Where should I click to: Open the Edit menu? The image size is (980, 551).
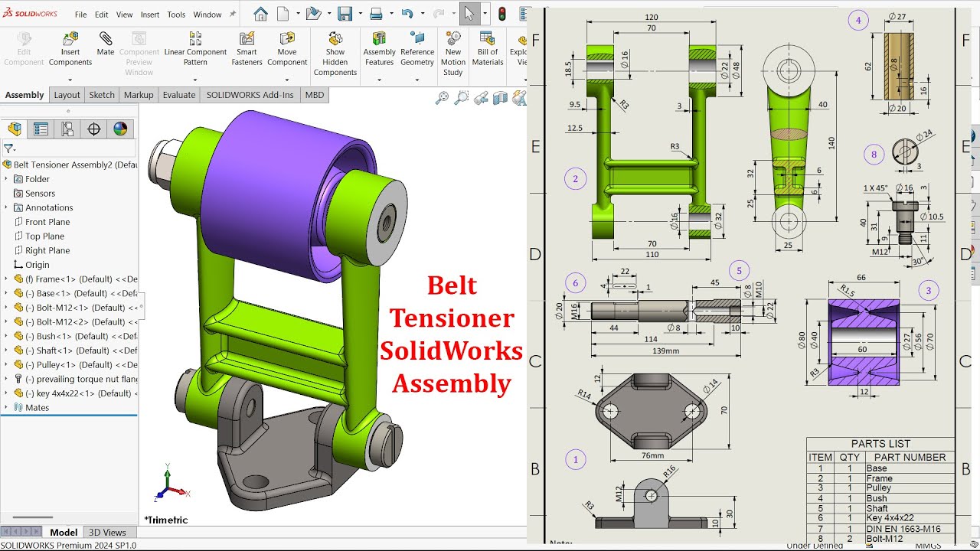(x=101, y=15)
